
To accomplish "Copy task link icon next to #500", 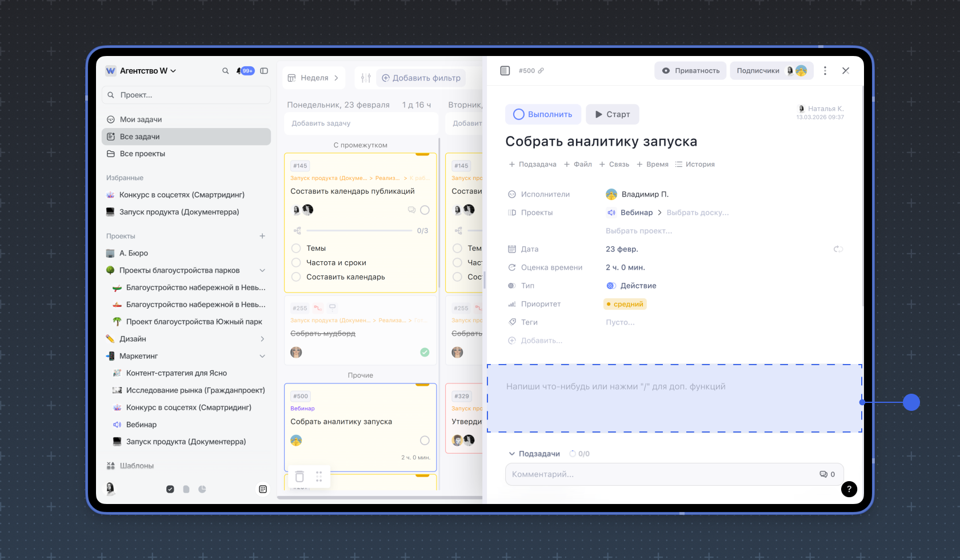I will (541, 71).
